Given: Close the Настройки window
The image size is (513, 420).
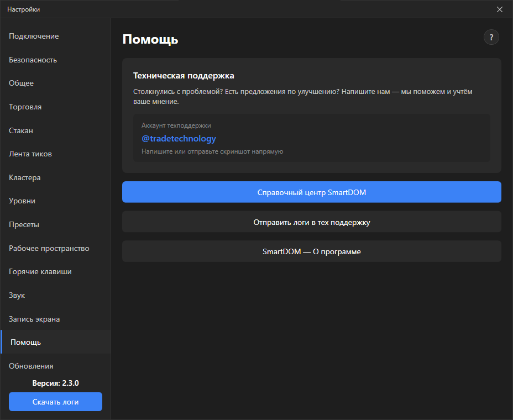Looking at the screenshot, I should pos(500,9).
